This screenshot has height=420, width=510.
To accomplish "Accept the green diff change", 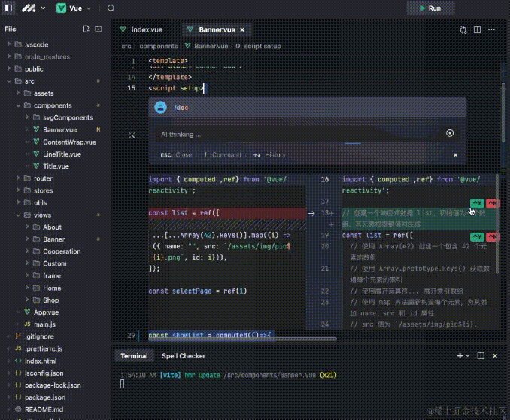I will click(477, 203).
